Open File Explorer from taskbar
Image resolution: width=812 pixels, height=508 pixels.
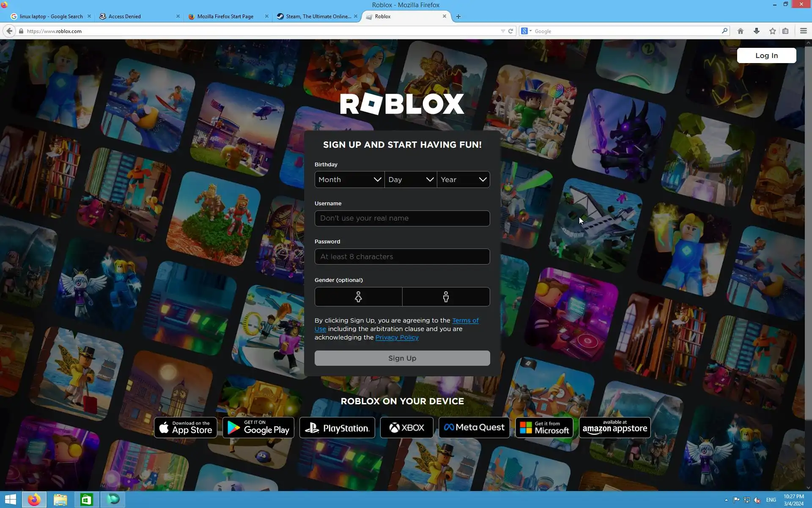[x=60, y=500]
